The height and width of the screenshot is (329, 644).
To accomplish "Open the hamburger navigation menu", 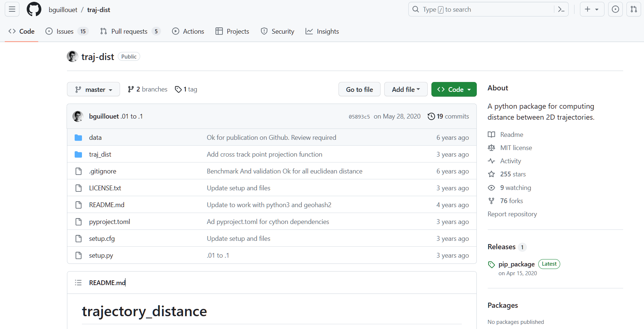I will [12, 10].
